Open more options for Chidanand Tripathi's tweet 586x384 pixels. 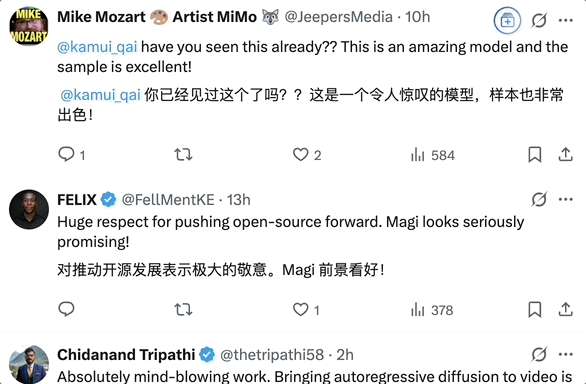click(566, 354)
